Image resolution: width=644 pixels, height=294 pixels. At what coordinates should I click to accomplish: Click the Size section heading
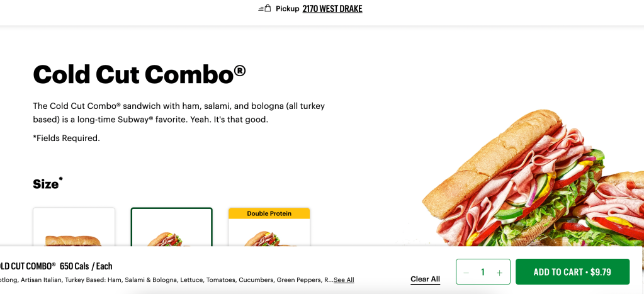(47, 184)
